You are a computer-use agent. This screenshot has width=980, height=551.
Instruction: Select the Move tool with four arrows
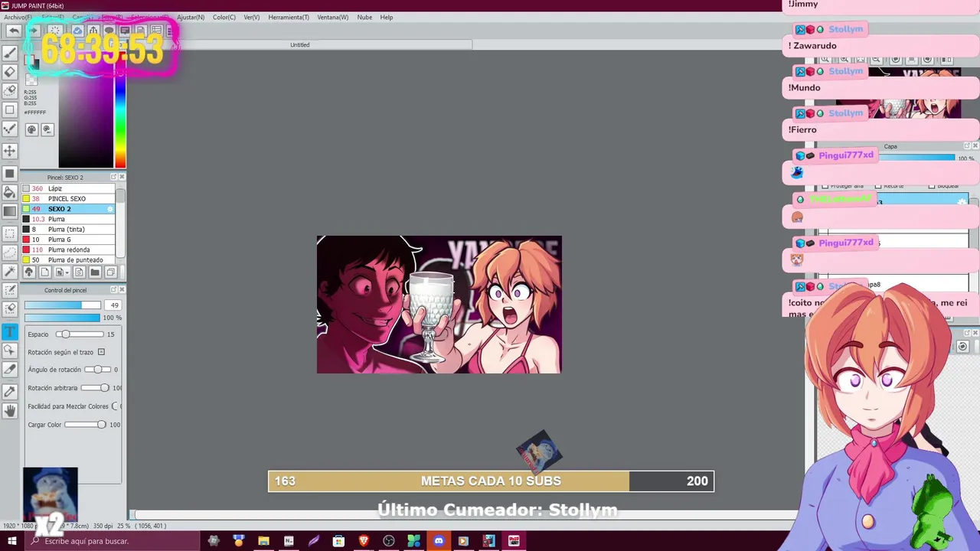tap(10, 151)
